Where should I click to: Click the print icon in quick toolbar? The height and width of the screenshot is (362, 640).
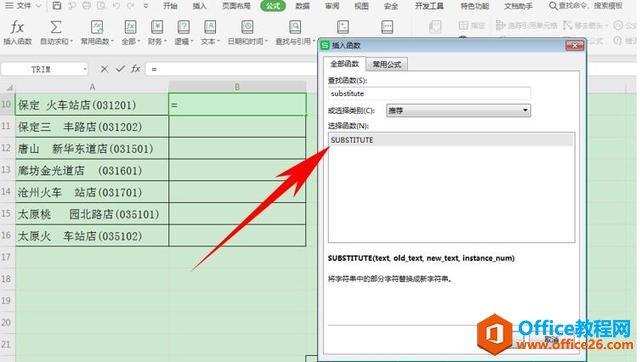[86, 6]
